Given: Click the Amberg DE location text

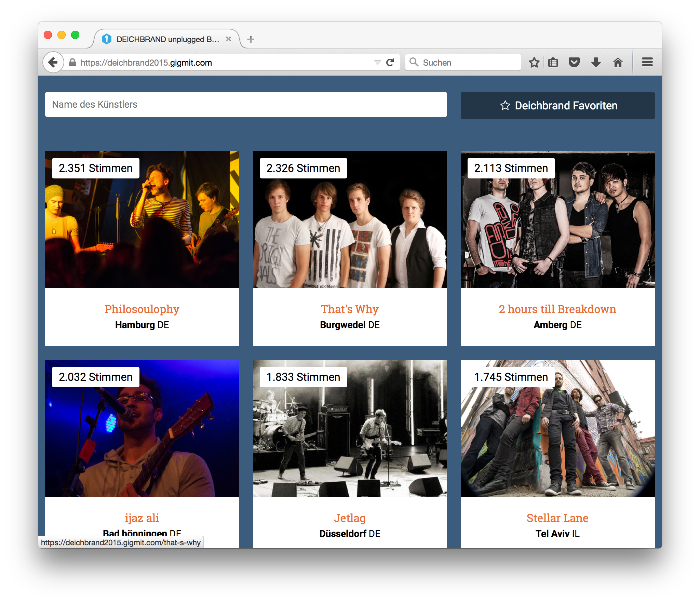Looking at the screenshot, I should pyautogui.click(x=558, y=325).
